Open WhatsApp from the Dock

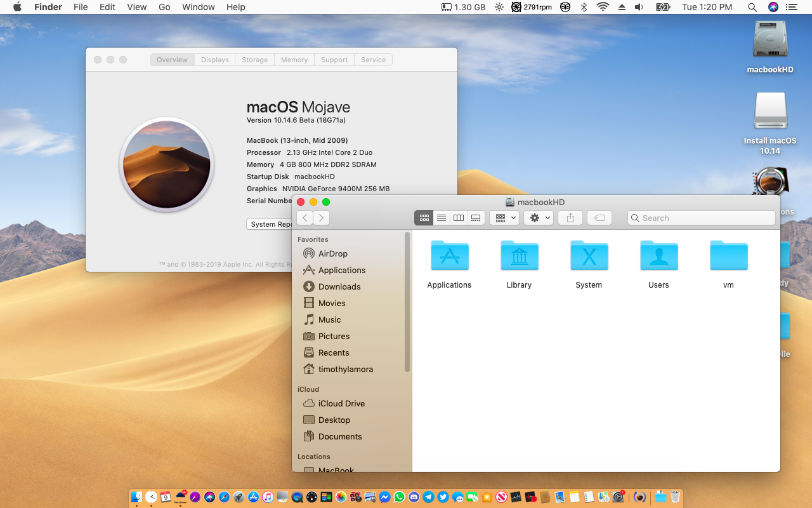point(399,497)
